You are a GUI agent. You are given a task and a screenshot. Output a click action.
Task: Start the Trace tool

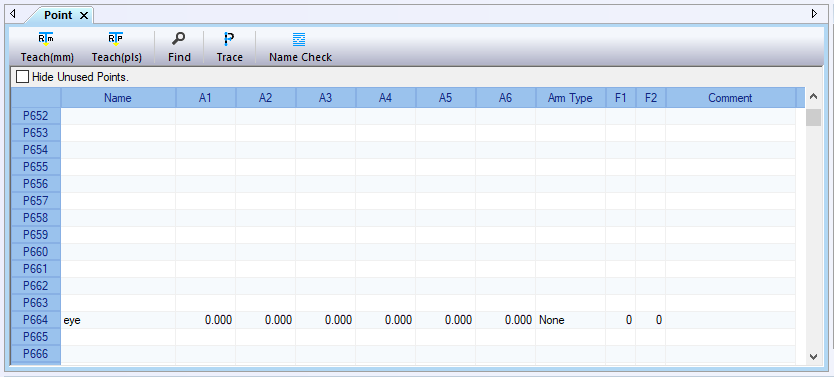229,47
